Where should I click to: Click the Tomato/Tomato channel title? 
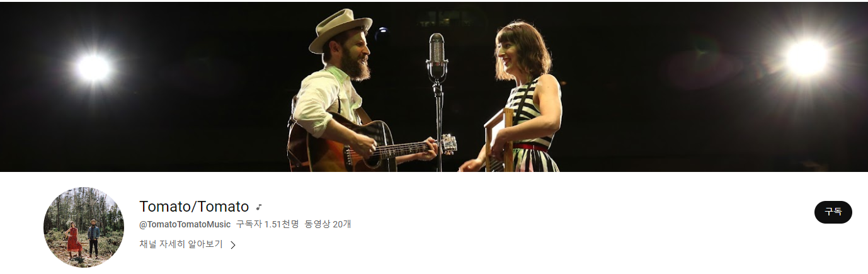coord(194,207)
